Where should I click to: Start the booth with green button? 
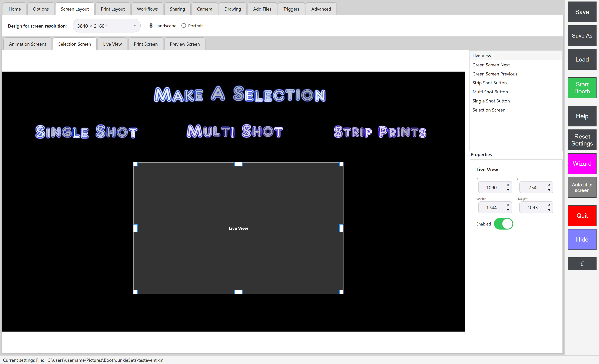[x=582, y=88]
